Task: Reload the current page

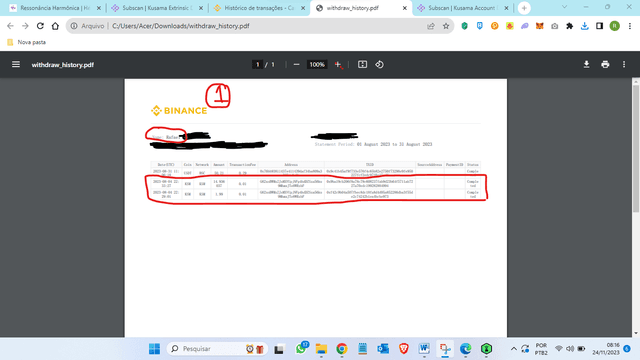Action: point(40,26)
